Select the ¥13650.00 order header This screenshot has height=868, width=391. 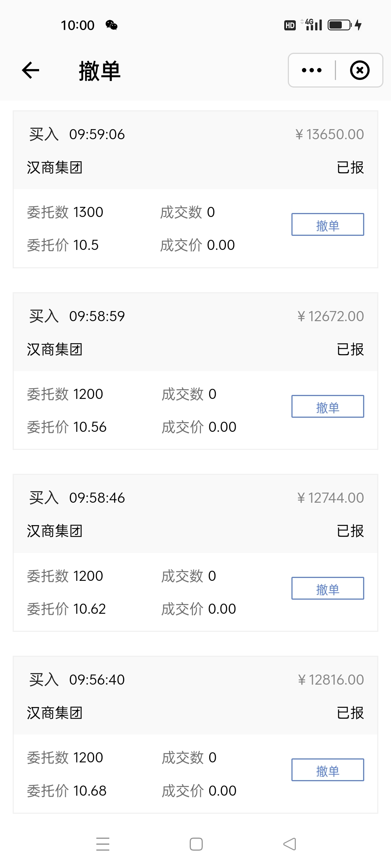click(195, 150)
